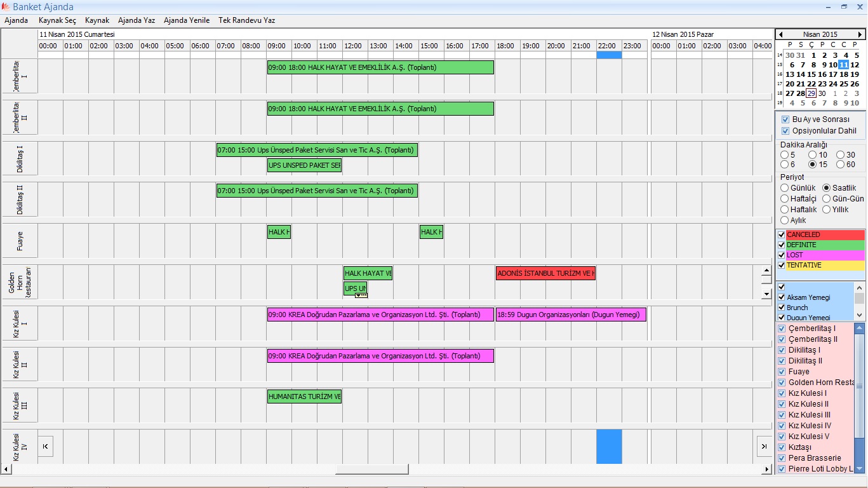Uncheck Kız Kulesi V in room list

[782, 437]
